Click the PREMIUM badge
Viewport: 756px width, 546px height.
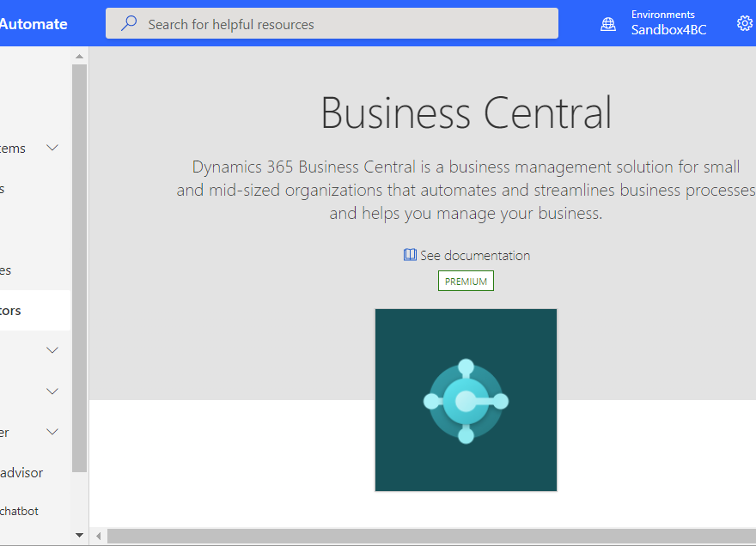[466, 281]
